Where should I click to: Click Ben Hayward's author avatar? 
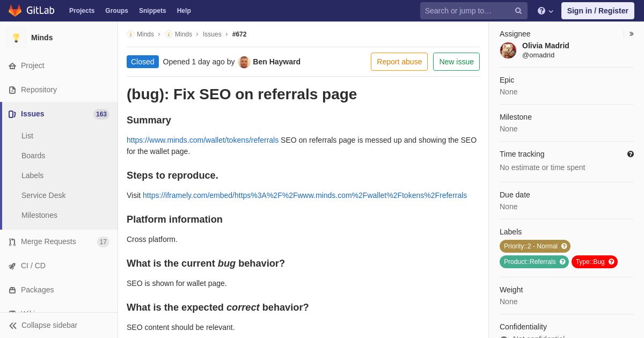[244, 62]
